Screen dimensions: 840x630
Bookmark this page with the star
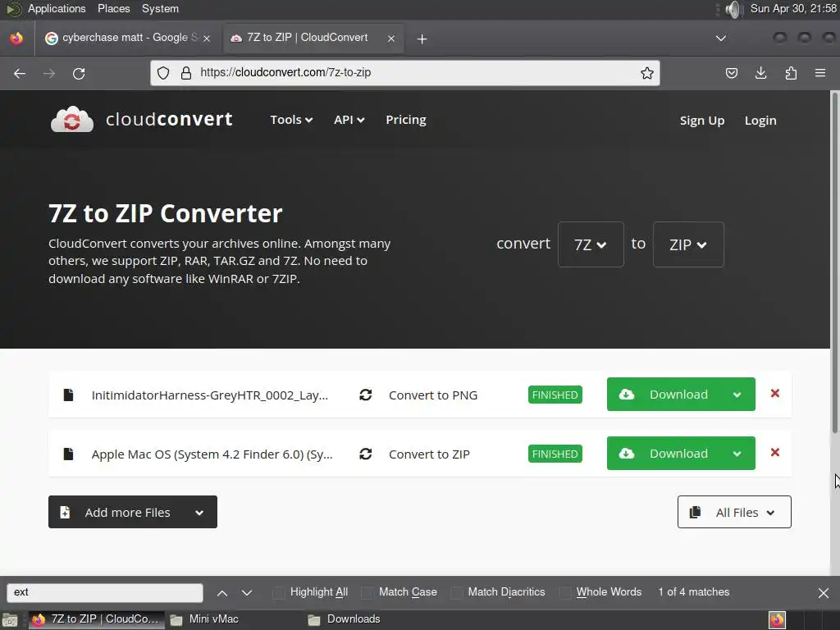(647, 73)
